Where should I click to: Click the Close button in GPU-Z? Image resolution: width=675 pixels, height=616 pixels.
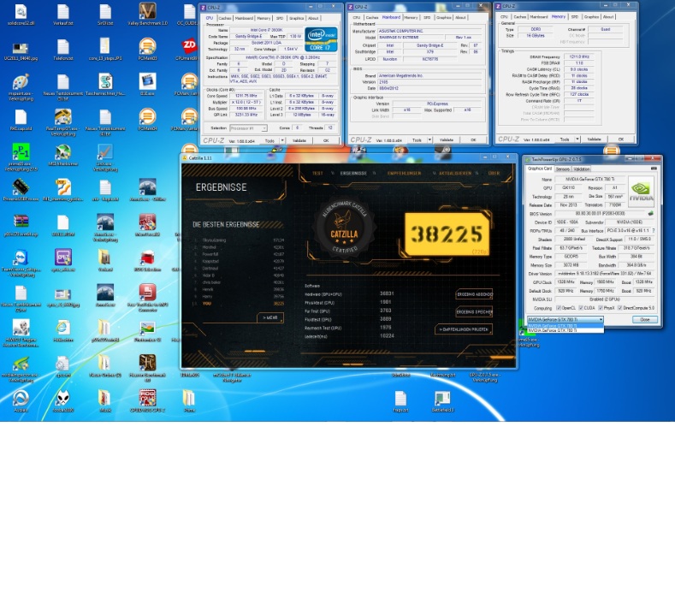[x=645, y=319]
